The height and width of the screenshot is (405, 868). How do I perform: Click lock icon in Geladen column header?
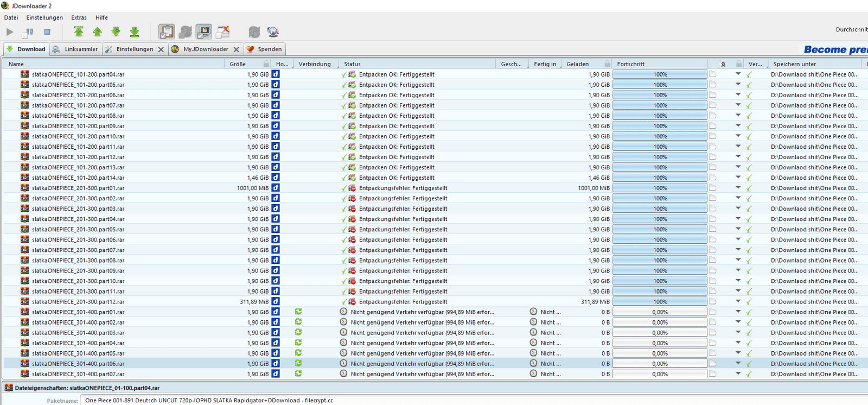607,64
